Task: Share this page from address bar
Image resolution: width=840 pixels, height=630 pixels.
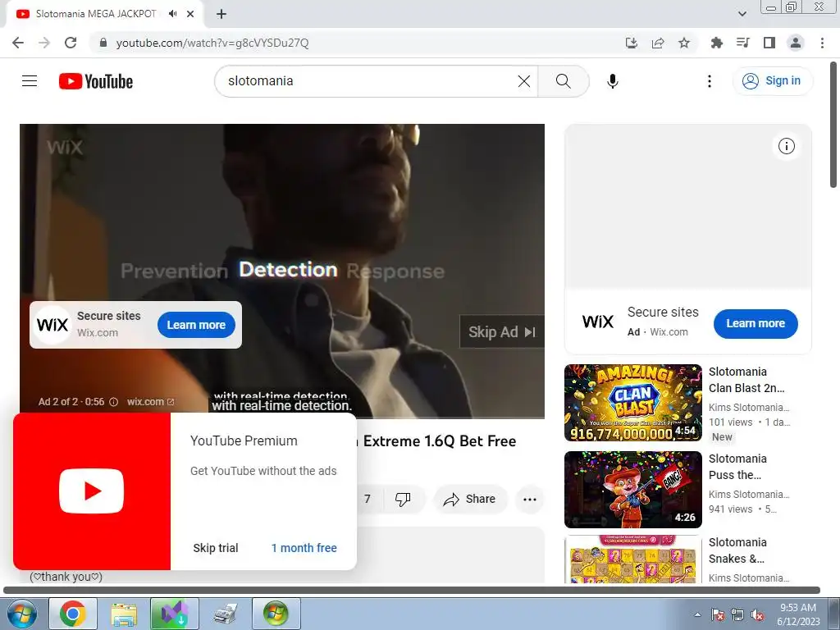Action: point(658,43)
